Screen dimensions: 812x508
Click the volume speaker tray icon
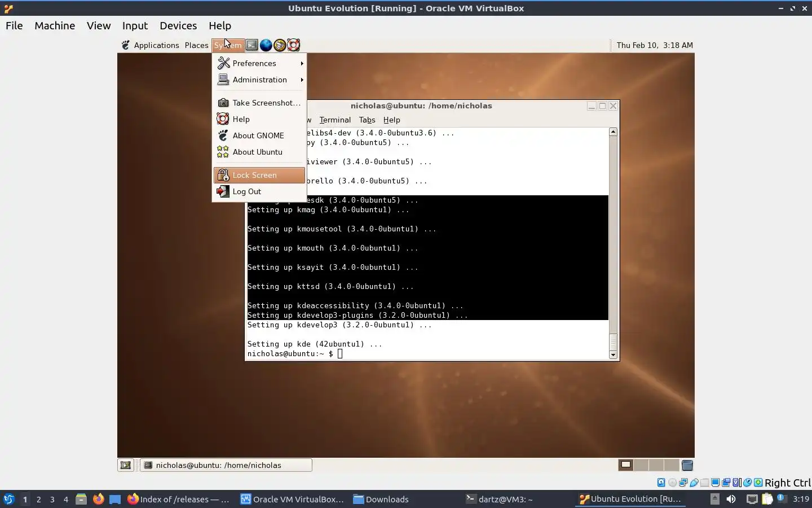point(731,499)
